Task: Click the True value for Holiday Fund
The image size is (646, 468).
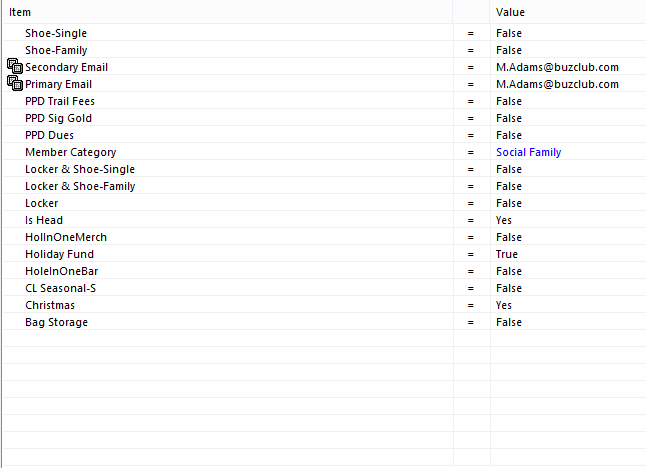Action: click(x=506, y=254)
